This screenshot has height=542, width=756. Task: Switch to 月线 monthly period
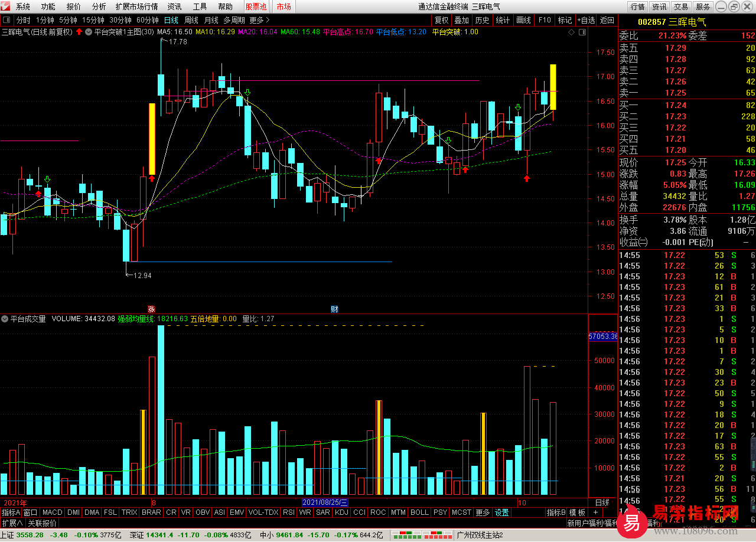tap(211, 20)
